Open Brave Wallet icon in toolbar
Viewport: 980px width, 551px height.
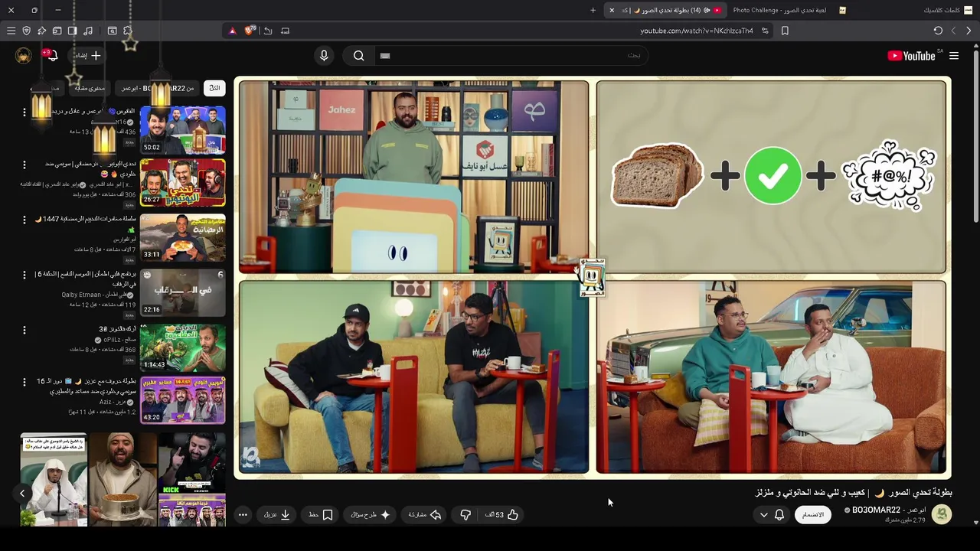click(57, 31)
